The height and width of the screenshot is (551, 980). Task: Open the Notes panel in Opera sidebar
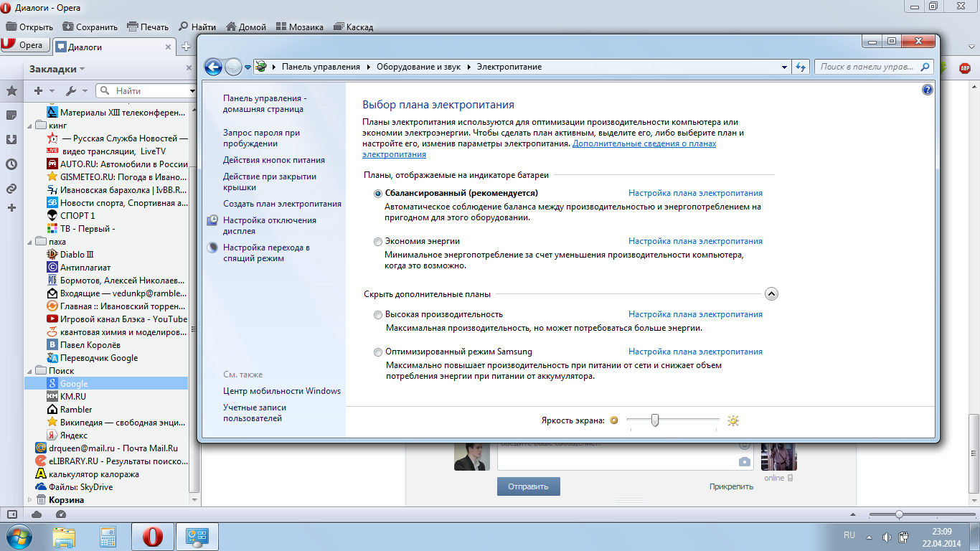(x=11, y=115)
